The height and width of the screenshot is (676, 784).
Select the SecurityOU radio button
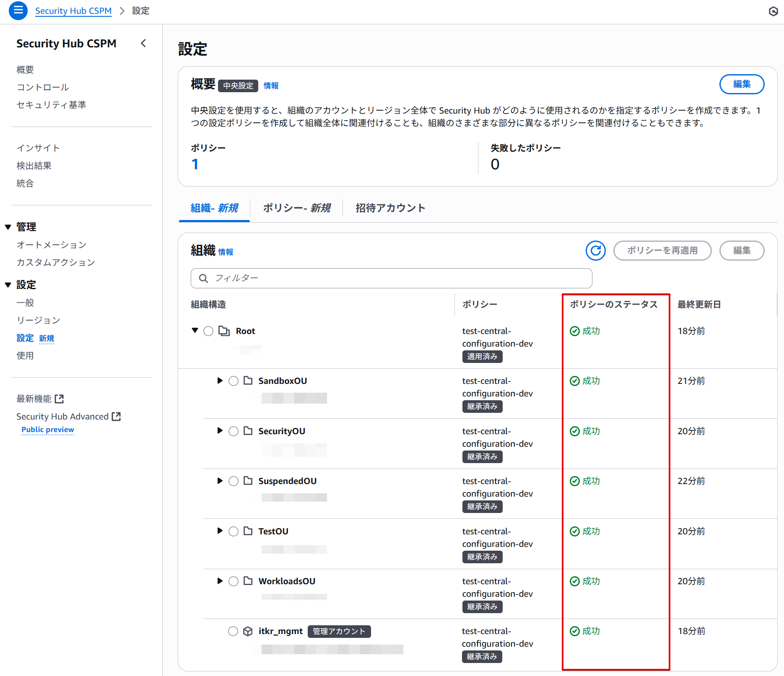pyautogui.click(x=234, y=431)
